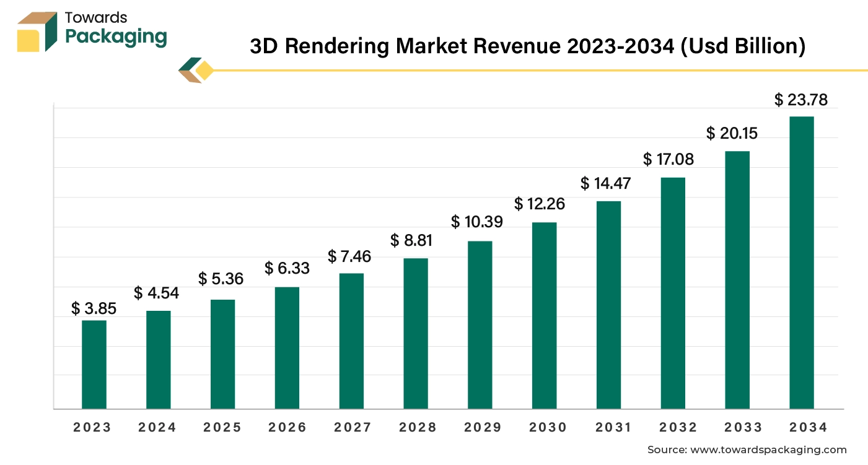The image size is (868, 465).
Task: Click the '$ 7.46' value label
Action: 351,256
